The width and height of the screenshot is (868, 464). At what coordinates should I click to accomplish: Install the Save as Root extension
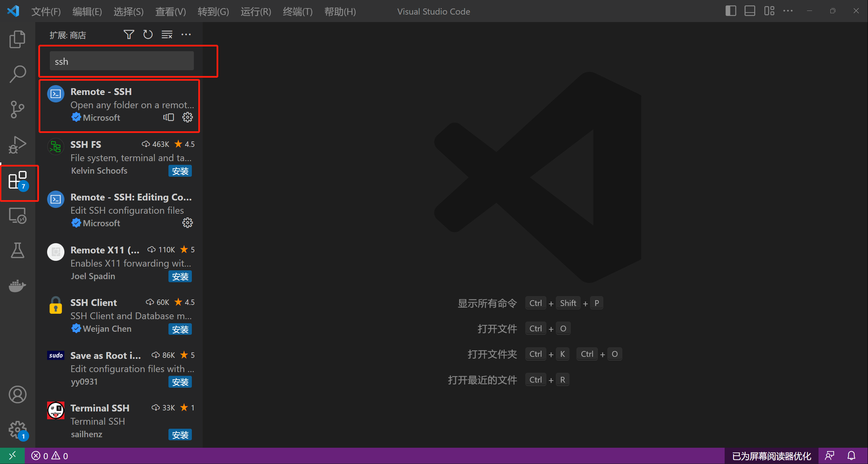point(180,382)
